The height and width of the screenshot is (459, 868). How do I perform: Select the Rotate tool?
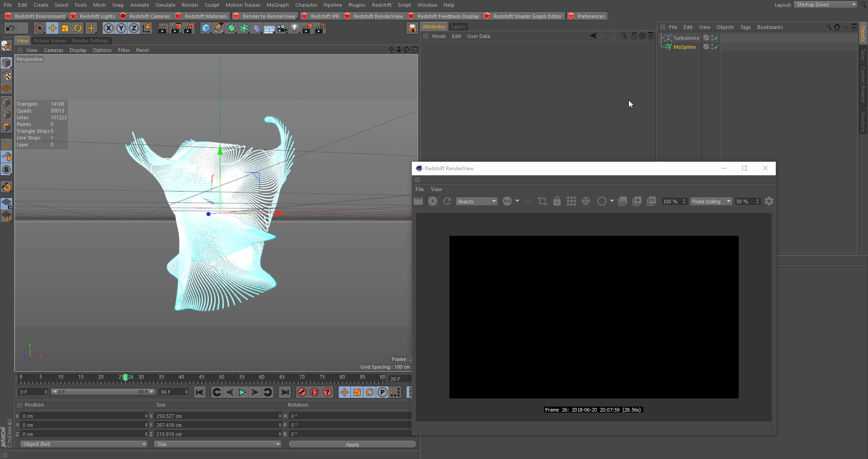click(x=78, y=28)
